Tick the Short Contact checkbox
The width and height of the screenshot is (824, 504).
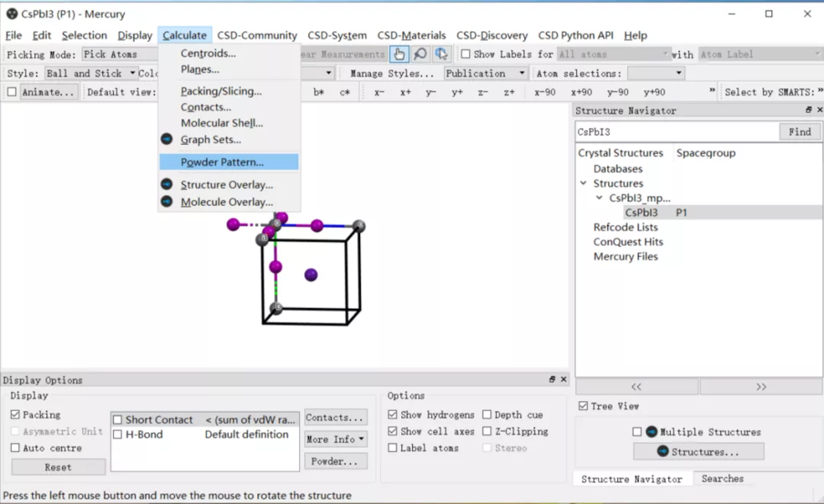(118, 419)
